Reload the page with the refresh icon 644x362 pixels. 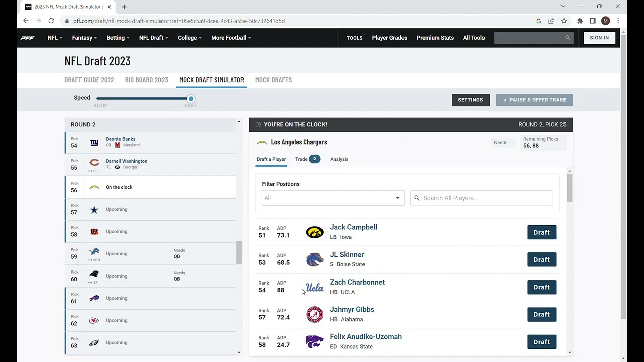[x=51, y=21]
